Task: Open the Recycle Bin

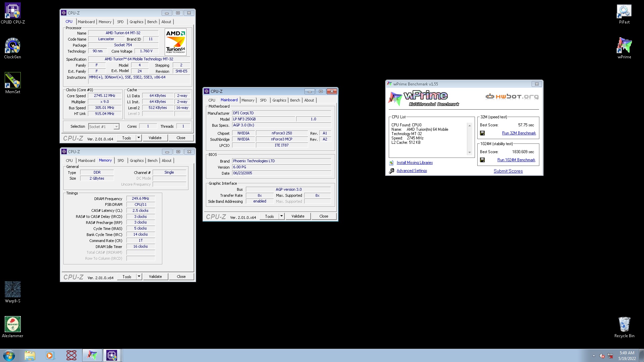Action: click(624, 327)
